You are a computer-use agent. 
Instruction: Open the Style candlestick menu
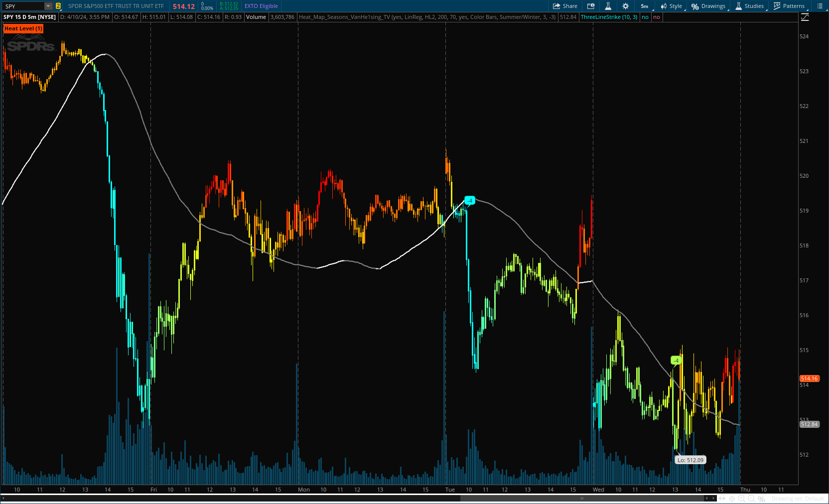(x=672, y=6)
